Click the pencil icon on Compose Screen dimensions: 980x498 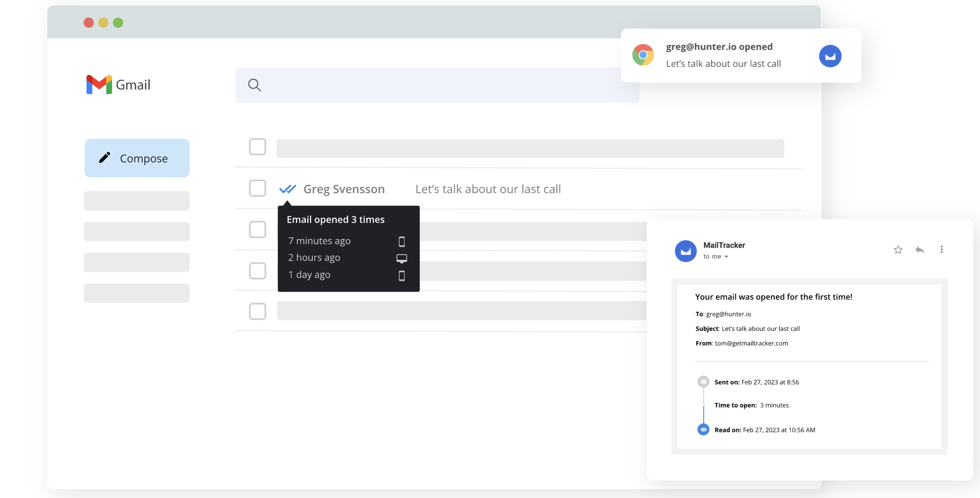(104, 157)
